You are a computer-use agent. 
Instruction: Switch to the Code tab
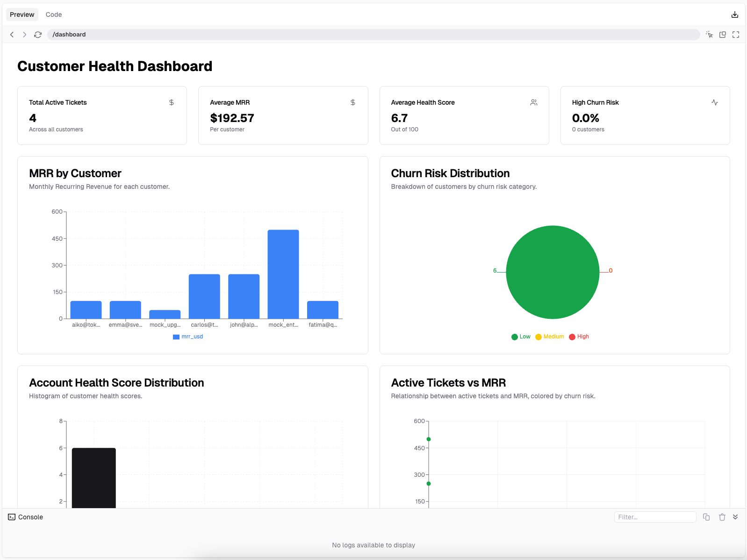click(x=54, y=14)
